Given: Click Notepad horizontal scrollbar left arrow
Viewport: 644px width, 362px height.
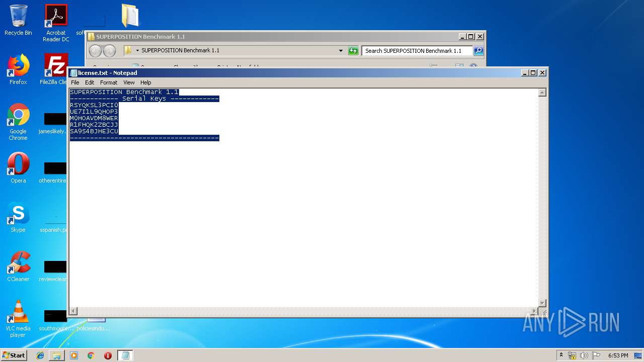Looking at the screenshot, I should point(73,311).
